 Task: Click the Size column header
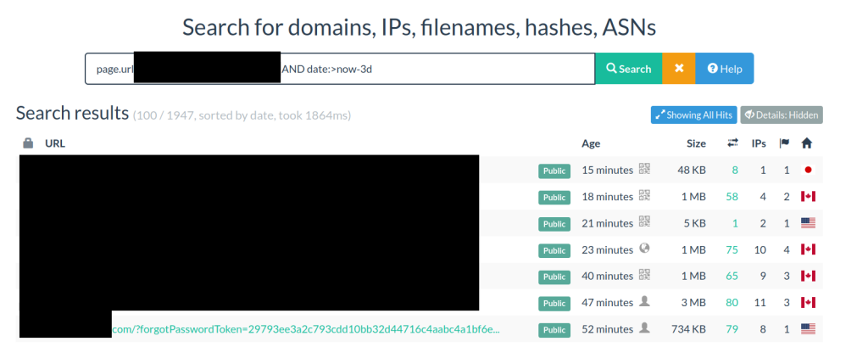(695, 143)
